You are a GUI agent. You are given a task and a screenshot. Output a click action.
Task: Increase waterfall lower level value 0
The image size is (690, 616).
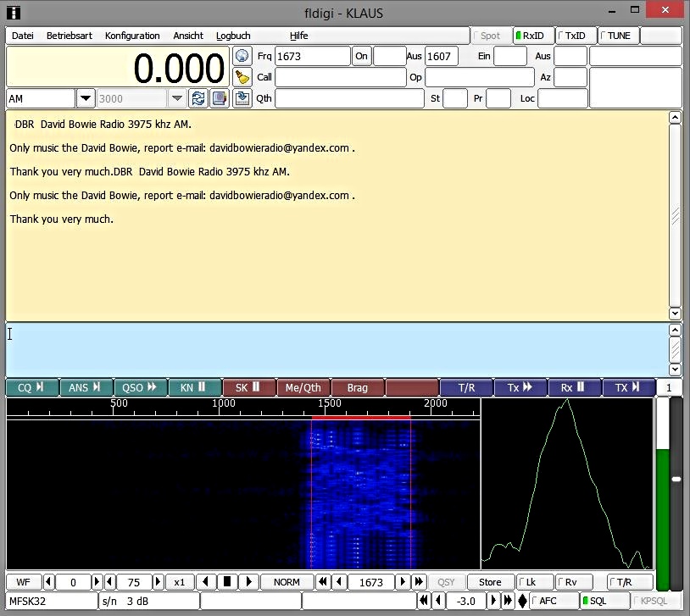(x=97, y=581)
